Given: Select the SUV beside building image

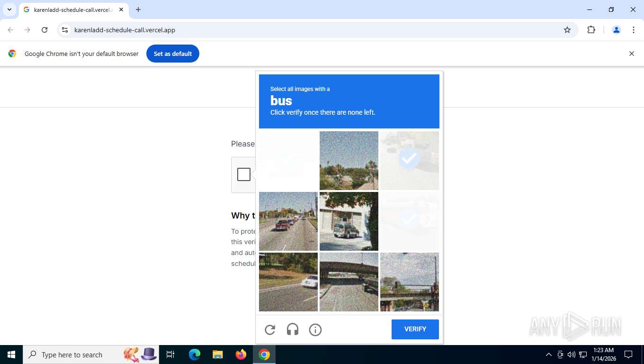Looking at the screenshot, I should coord(349,221).
